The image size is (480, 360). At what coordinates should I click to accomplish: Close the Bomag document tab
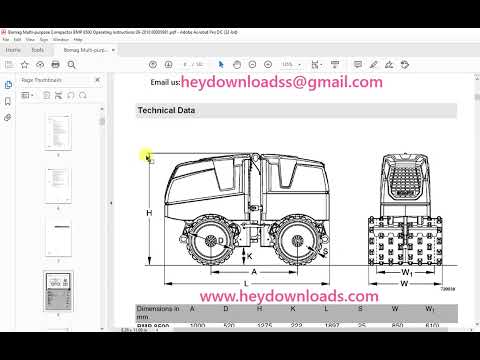tap(113, 50)
